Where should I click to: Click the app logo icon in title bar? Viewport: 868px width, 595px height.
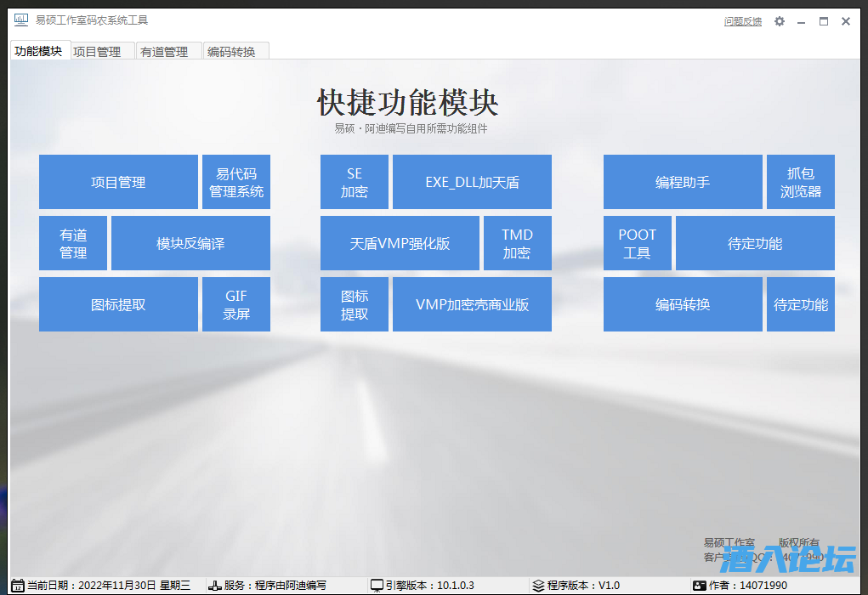pyautogui.click(x=21, y=20)
